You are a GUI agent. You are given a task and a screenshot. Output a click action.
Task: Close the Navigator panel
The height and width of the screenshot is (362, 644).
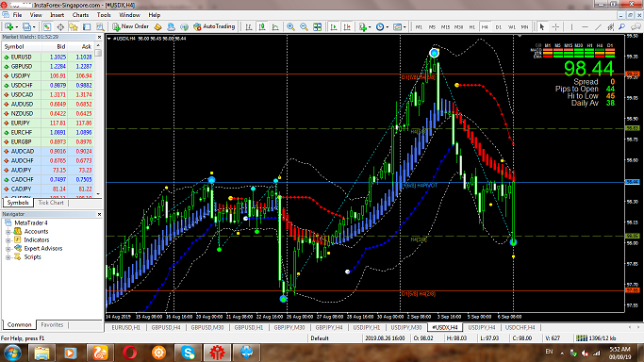pyautogui.click(x=99, y=214)
